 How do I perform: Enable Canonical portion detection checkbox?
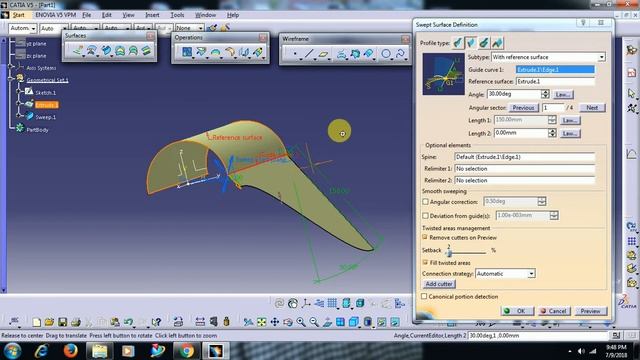tap(424, 296)
